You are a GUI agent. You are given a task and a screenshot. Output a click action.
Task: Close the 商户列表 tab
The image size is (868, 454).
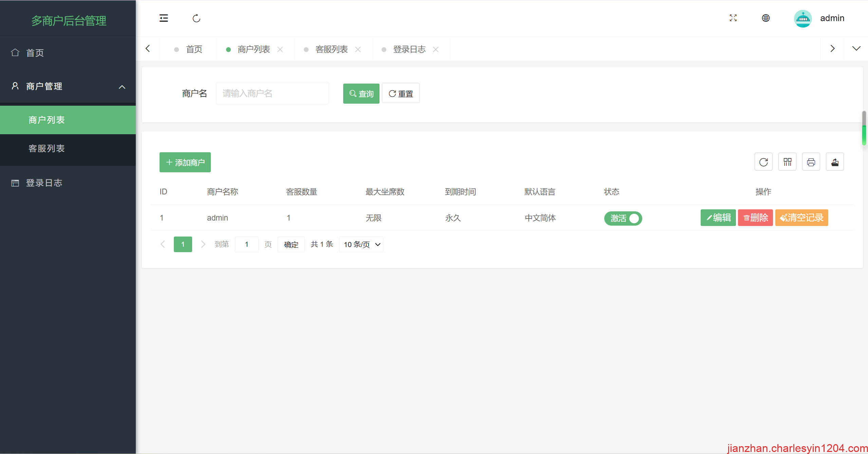(280, 50)
